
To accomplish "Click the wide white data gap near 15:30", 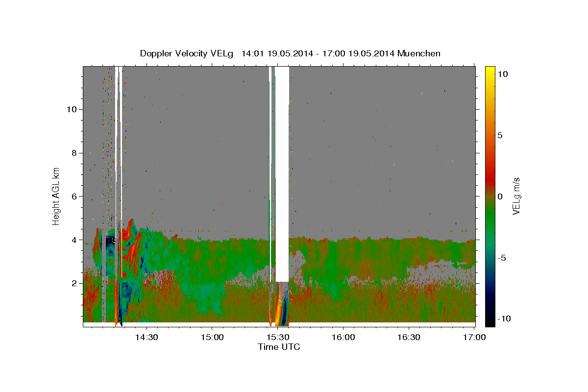I will (x=282, y=174).
